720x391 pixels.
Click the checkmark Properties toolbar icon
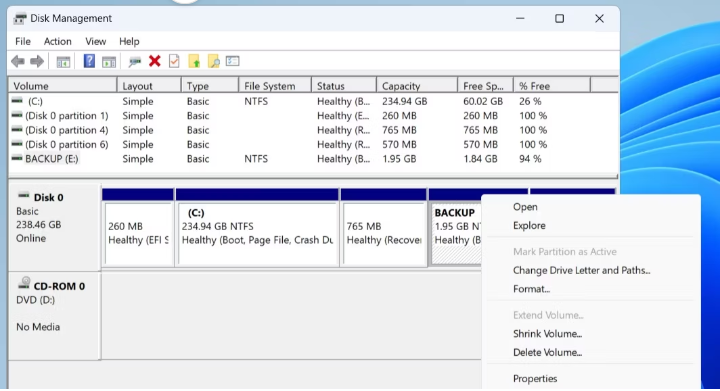174,61
